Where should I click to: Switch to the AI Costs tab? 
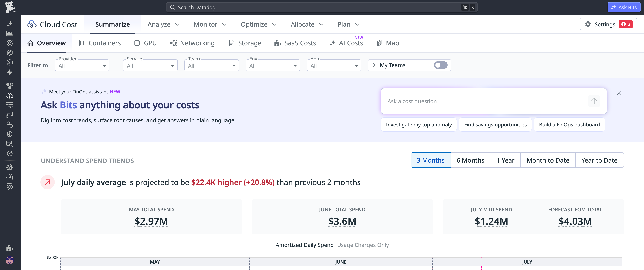pos(346,43)
